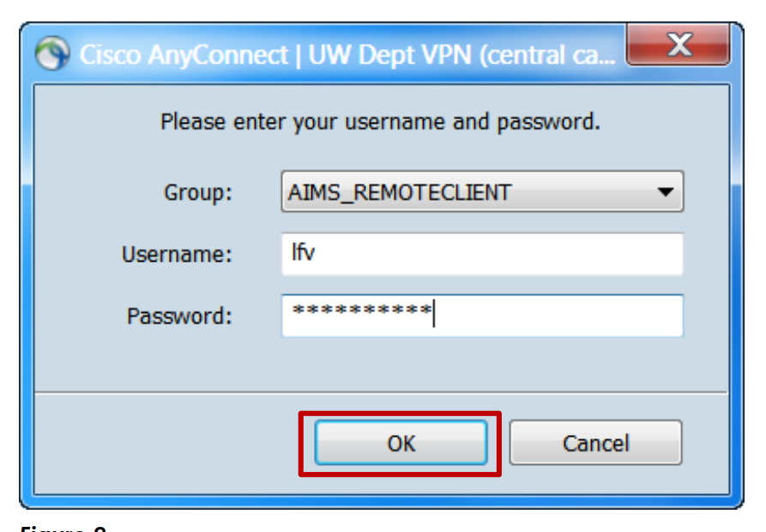This screenshot has height=532, width=766.
Task: Click the masked asterisks in Password
Action: 360,312
